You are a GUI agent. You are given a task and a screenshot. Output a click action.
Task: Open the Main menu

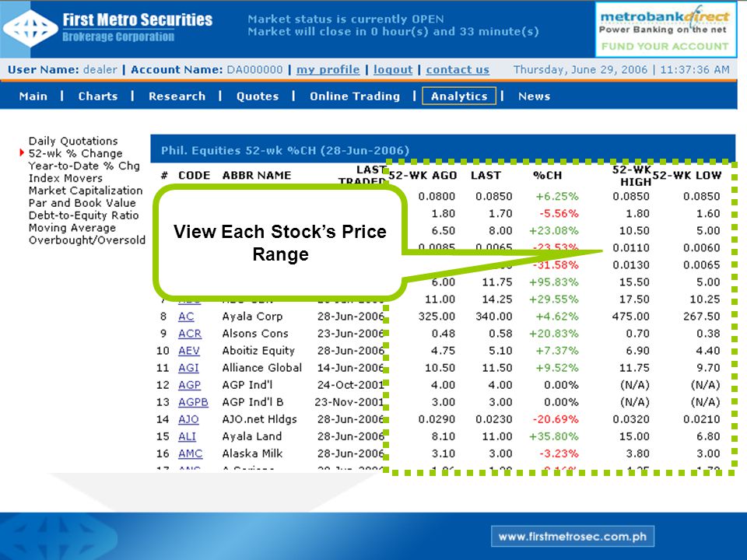point(33,96)
